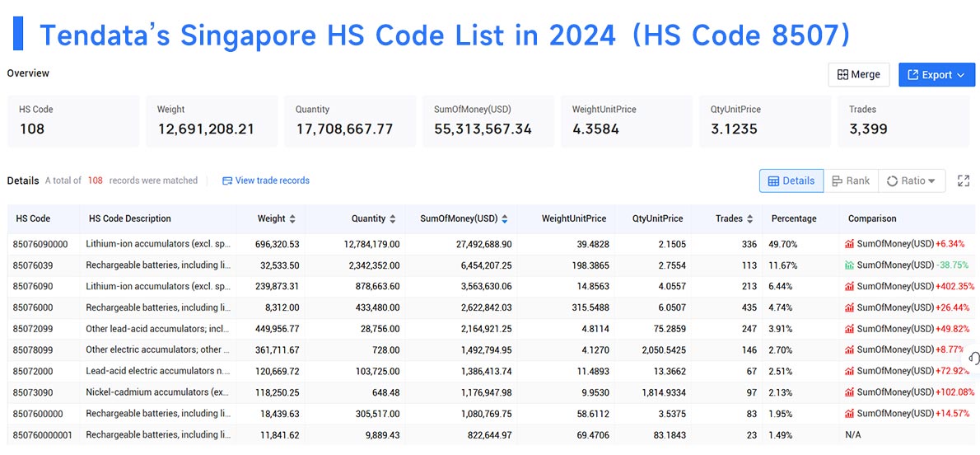Click the QtyUnitPrice column header
This screenshot has height=455, width=980.
(x=657, y=219)
